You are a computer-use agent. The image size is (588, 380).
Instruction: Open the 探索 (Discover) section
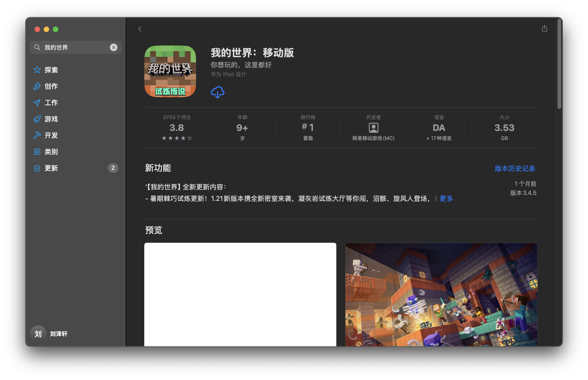coord(51,70)
